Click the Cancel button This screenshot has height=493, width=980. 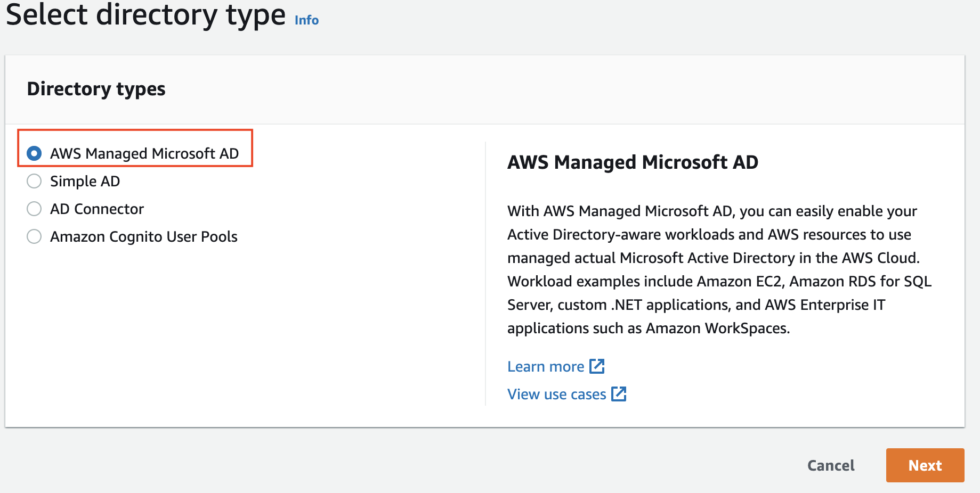pyautogui.click(x=831, y=465)
